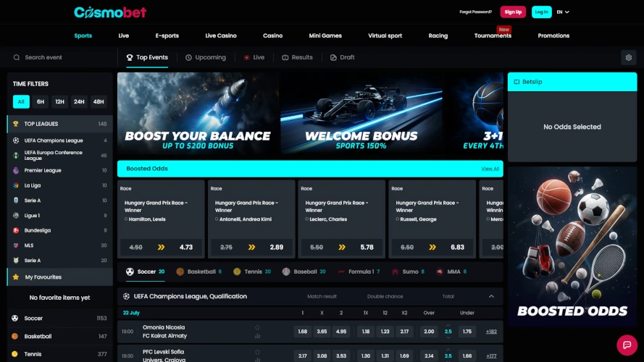Bet on Russell boosted odds 6.83
The image size is (644, 362).
pos(432,247)
